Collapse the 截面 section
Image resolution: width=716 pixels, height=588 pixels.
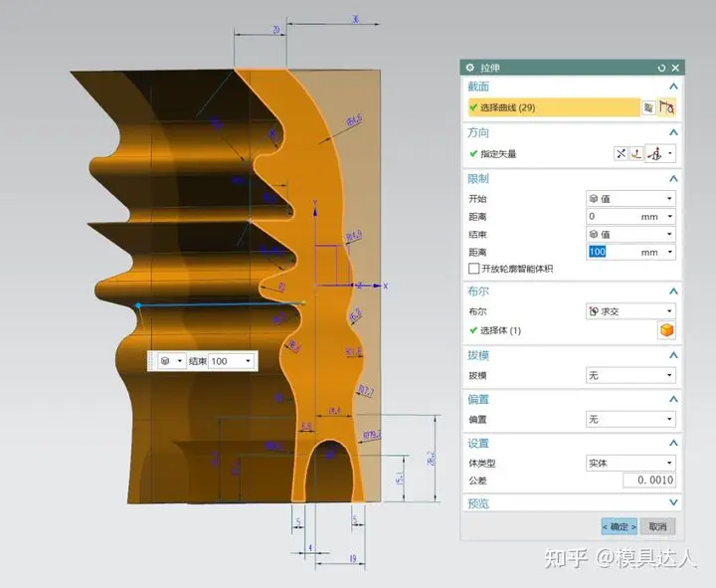point(673,87)
